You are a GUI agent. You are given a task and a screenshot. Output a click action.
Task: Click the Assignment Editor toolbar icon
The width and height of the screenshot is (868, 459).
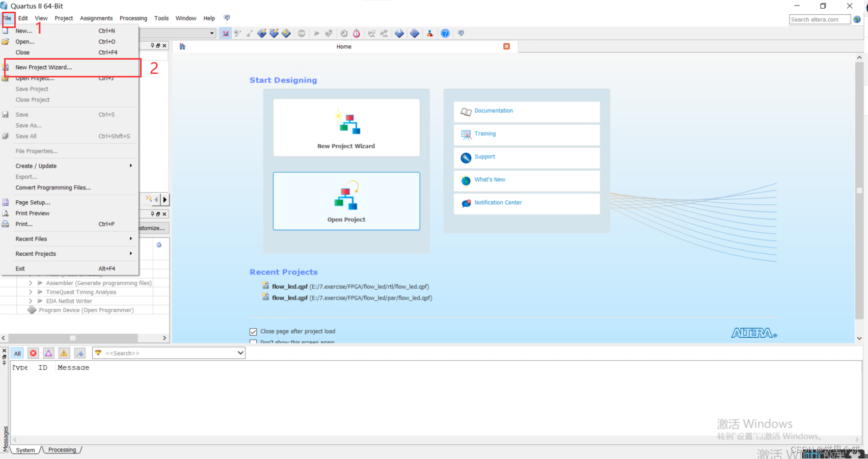click(x=262, y=33)
